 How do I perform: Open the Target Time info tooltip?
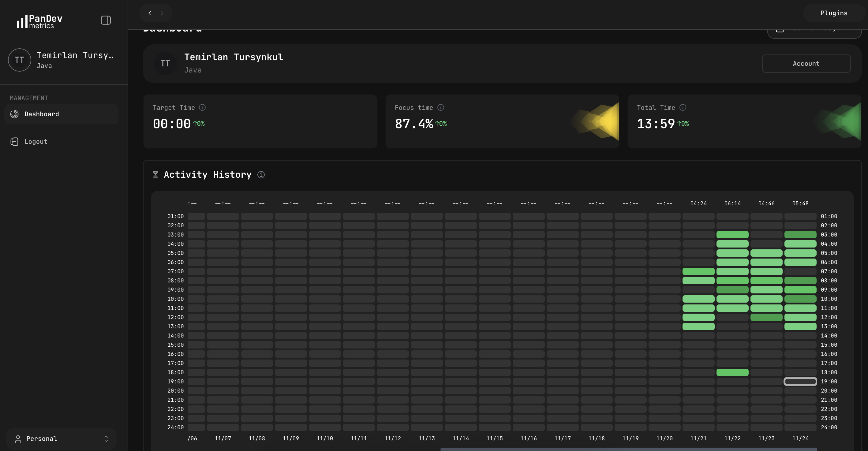click(x=202, y=107)
